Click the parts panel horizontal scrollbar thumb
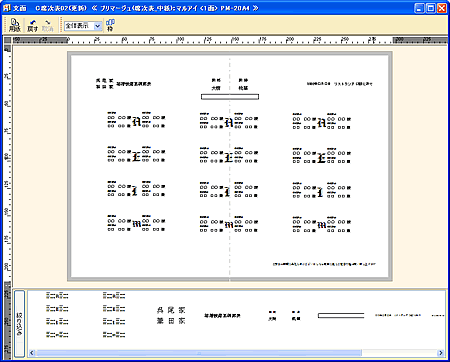The height and width of the screenshot is (362, 450). point(199,353)
